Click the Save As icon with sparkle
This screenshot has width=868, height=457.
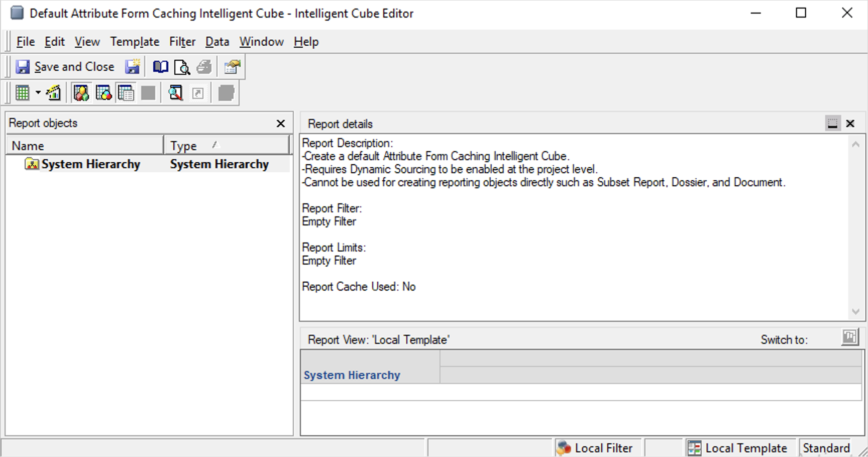[x=133, y=67]
